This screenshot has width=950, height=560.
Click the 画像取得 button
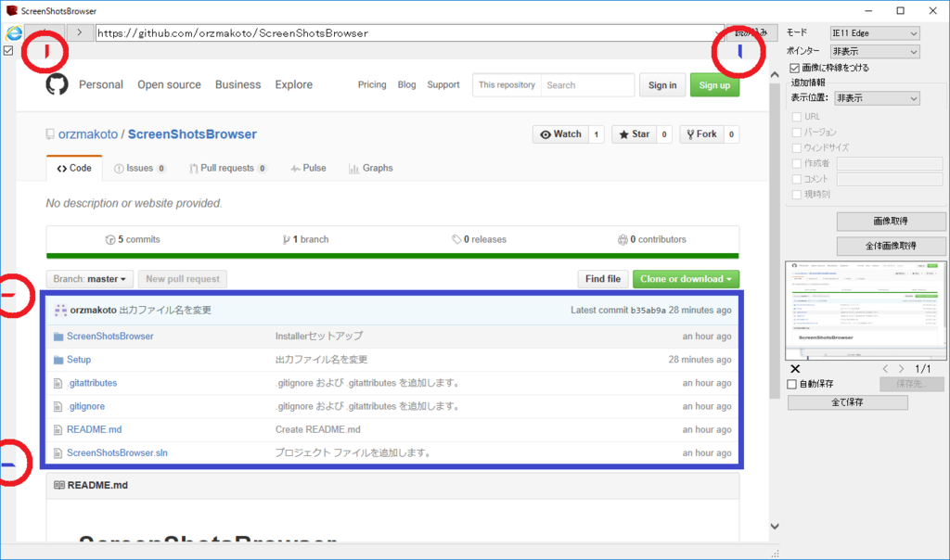891,222
